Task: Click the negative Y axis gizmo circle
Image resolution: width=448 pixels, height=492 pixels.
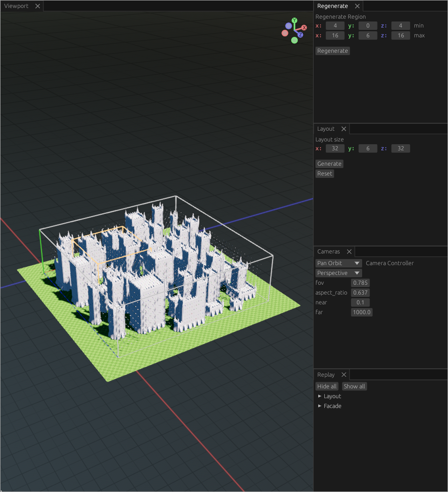Action: click(x=294, y=40)
